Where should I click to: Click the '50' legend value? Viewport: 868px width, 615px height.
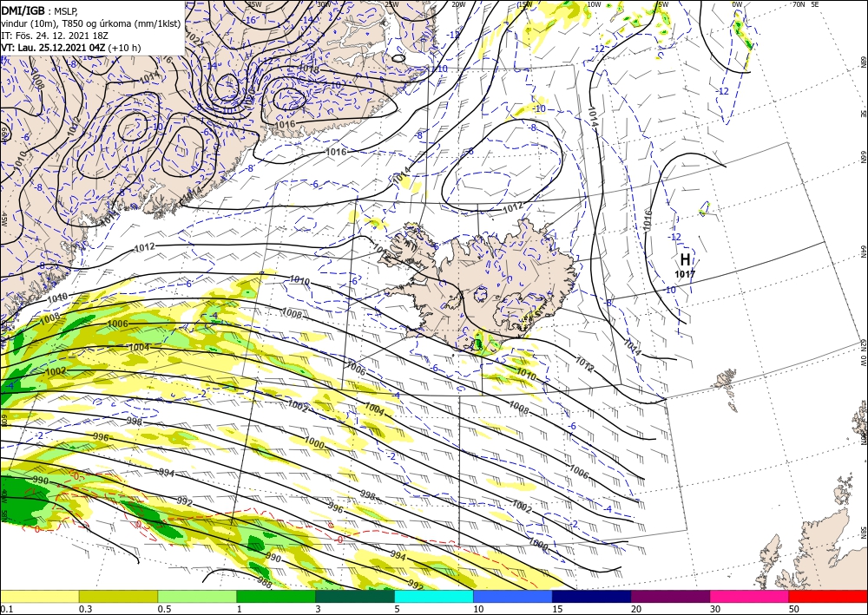coord(794,609)
